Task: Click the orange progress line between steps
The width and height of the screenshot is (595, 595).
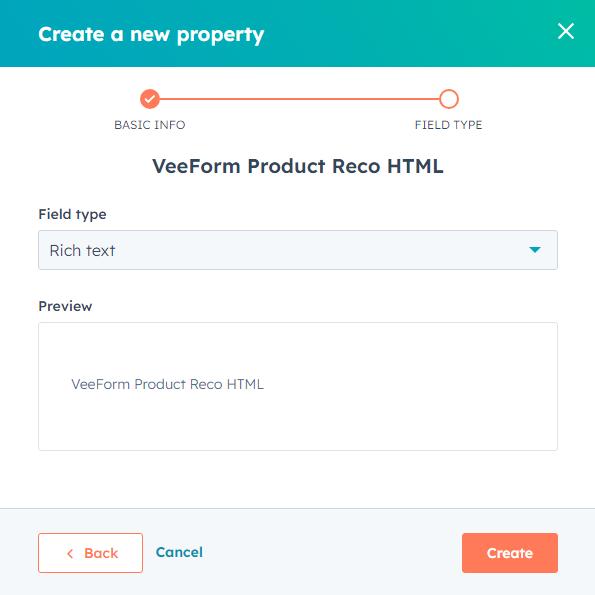Action: tap(299, 99)
